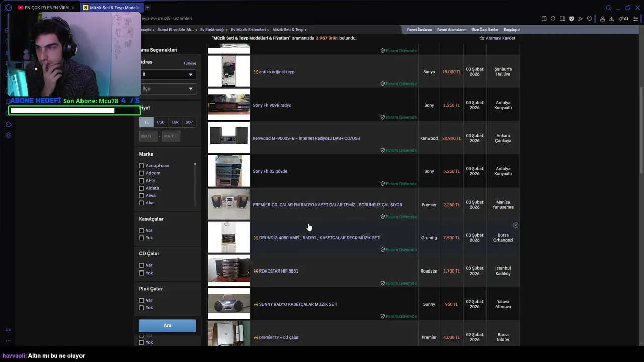Click İkinci El ve Sıfır Alı... breadcrumb
Image resolution: width=644 pixels, height=362 pixels.
coord(176,30)
